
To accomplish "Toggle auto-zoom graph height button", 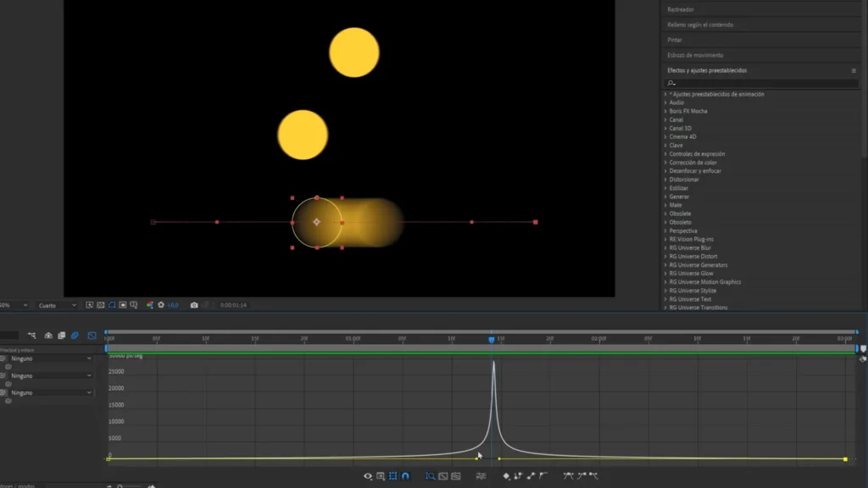I will [430, 476].
